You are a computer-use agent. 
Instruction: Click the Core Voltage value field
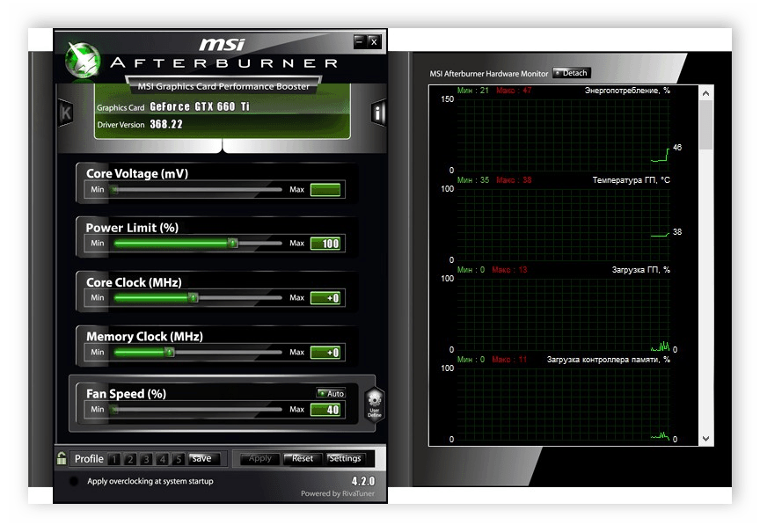tap(325, 190)
